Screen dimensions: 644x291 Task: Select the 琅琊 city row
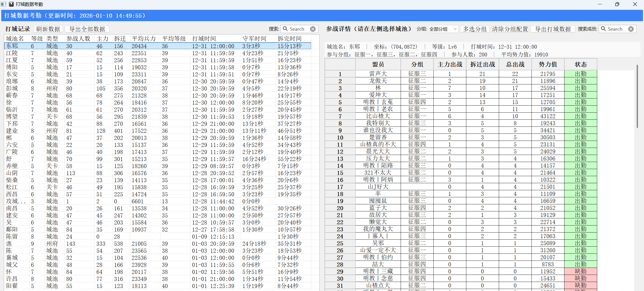158,81
